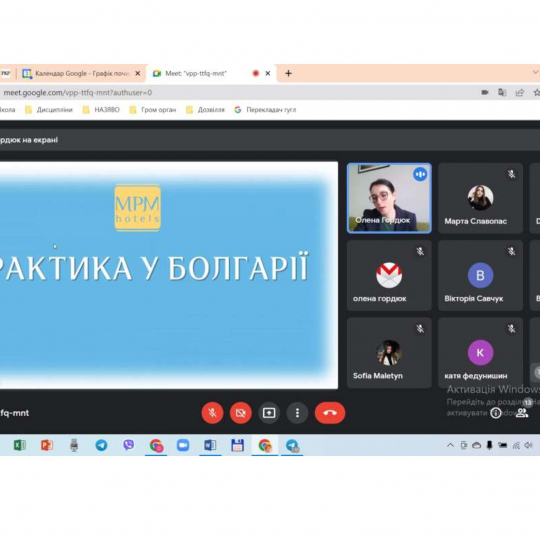Toggle the camera off button in Meet

click(x=240, y=413)
